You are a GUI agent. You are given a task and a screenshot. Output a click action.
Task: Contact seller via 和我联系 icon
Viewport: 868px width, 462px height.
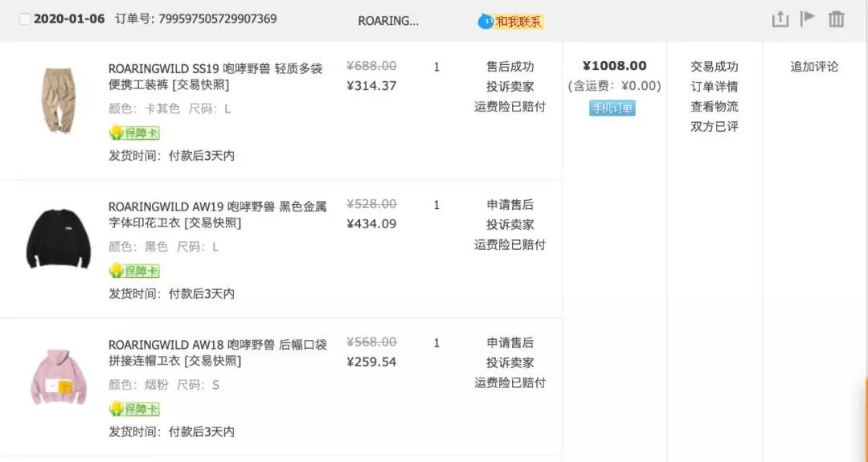(x=511, y=22)
